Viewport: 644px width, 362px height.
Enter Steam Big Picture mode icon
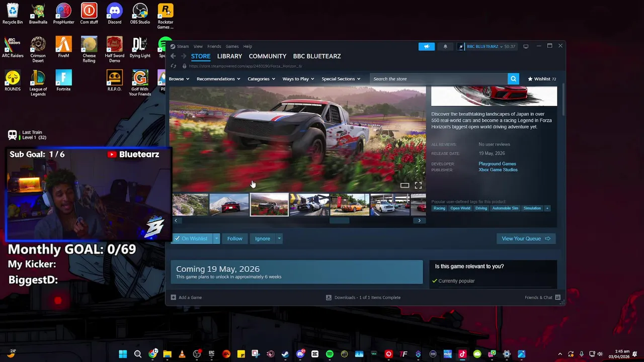(526, 46)
